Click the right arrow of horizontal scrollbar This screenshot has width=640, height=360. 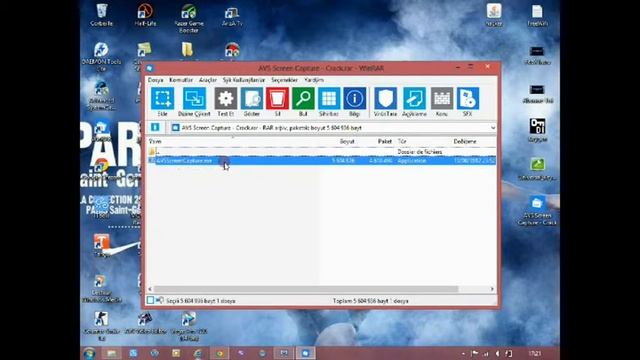[x=492, y=289]
